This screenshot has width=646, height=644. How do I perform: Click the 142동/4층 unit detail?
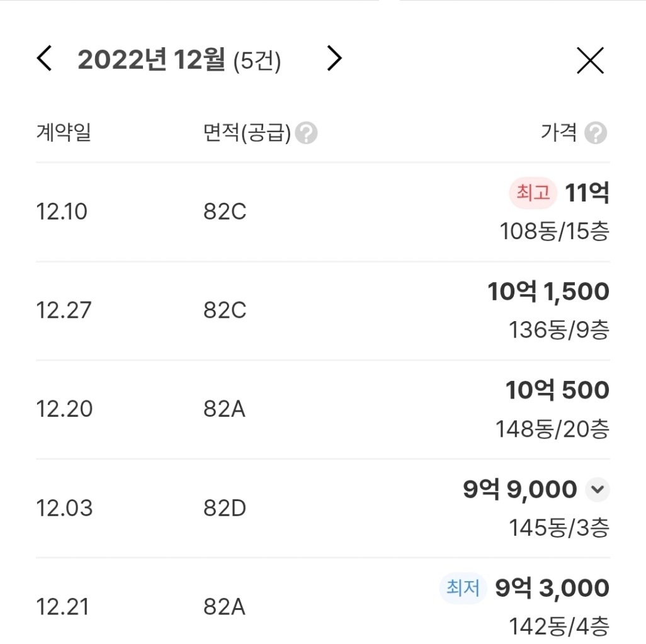559,626
